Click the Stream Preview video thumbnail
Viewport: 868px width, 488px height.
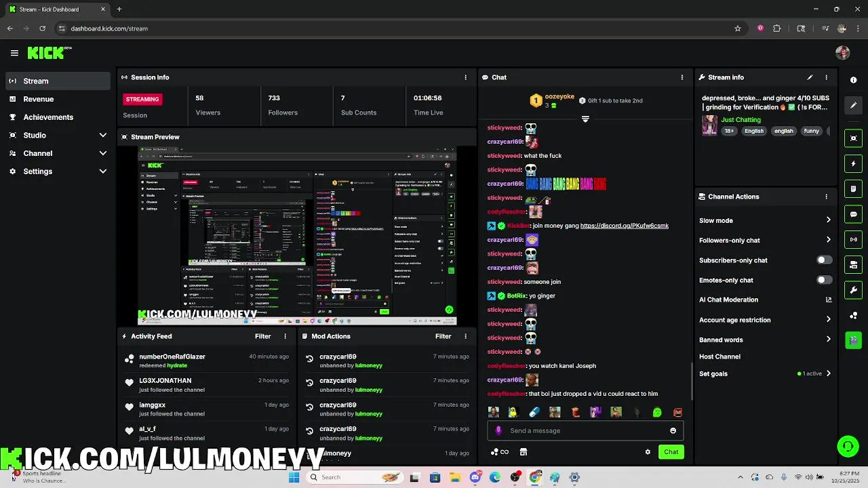(297, 235)
